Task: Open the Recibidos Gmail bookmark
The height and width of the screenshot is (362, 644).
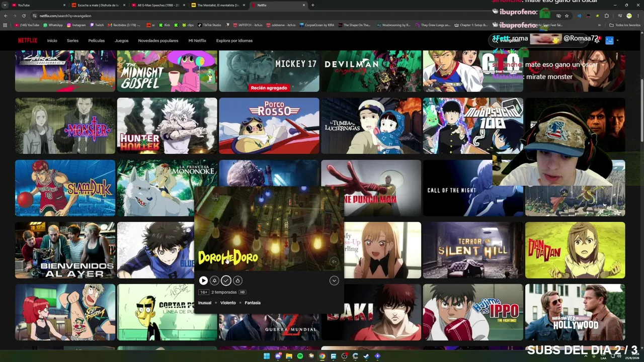Action: click(x=124, y=25)
